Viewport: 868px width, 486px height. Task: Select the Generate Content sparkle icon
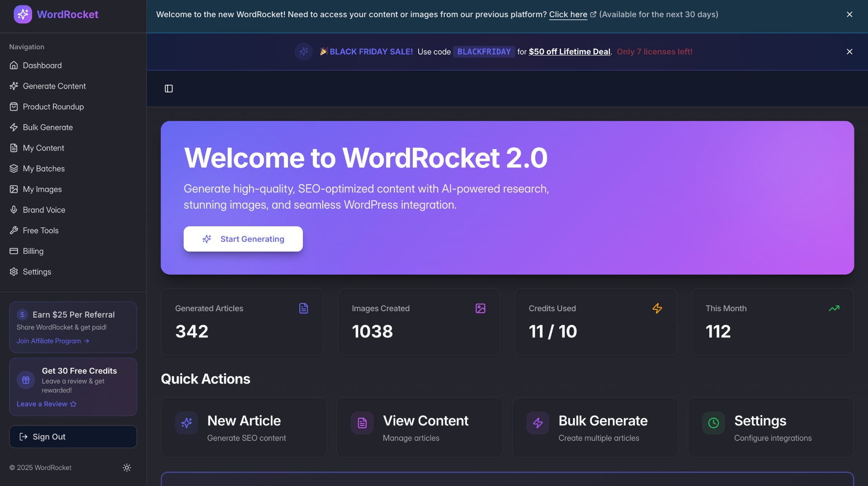pyautogui.click(x=14, y=86)
